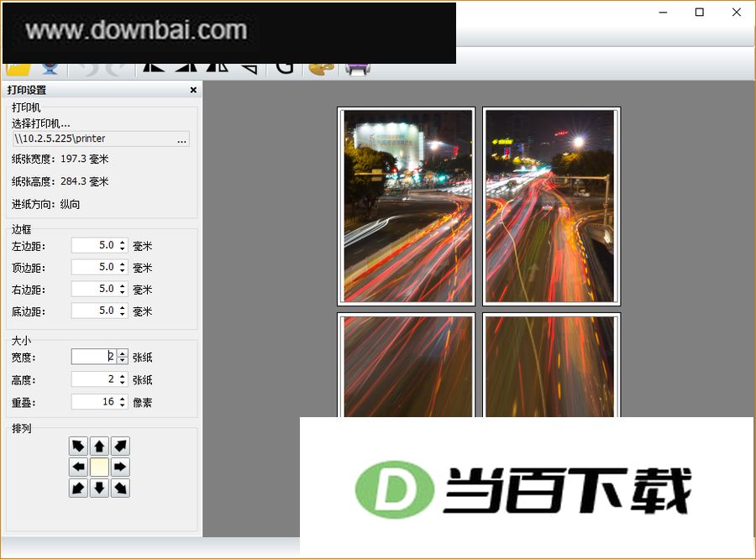Maximize the application window

point(700,13)
